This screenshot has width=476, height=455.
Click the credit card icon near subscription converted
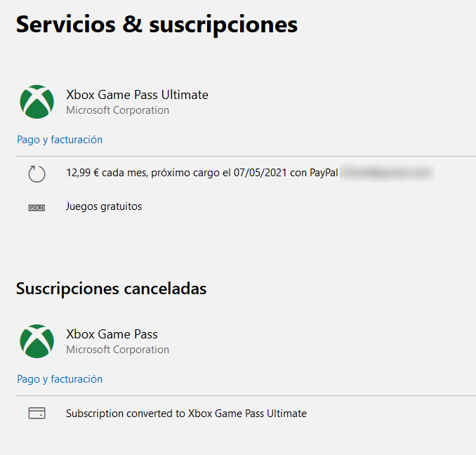click(37, 413)
